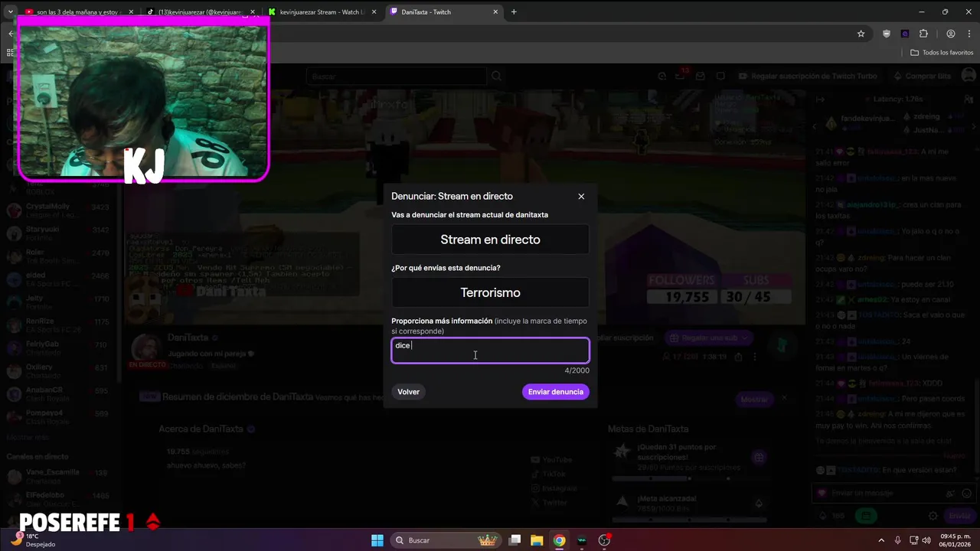Switch to the kevinjuarezar Stream Kick tab
The image size is (980, 551).
click(322, 11)
